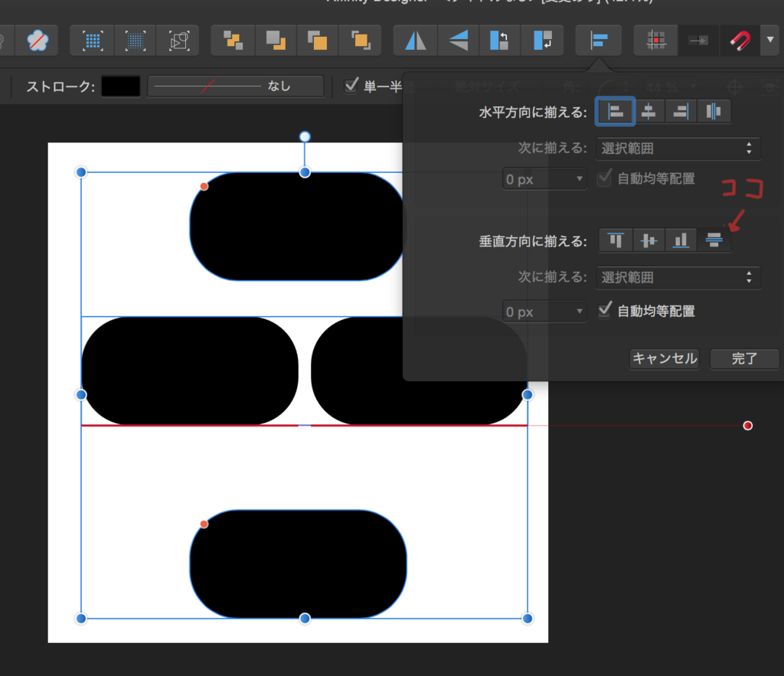Align selection to top vertically
Image resolution: width=784 pixels, height=676 pixels.
pos(616,240)
